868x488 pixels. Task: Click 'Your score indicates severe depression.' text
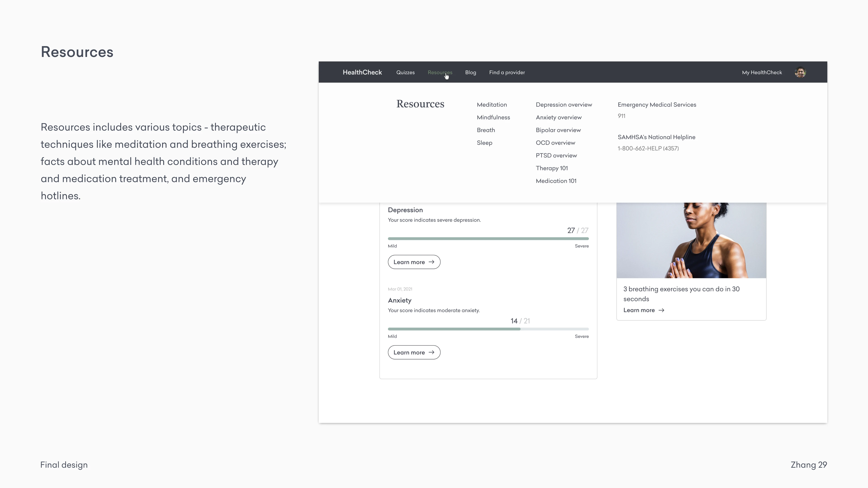[x=434, y=220]
